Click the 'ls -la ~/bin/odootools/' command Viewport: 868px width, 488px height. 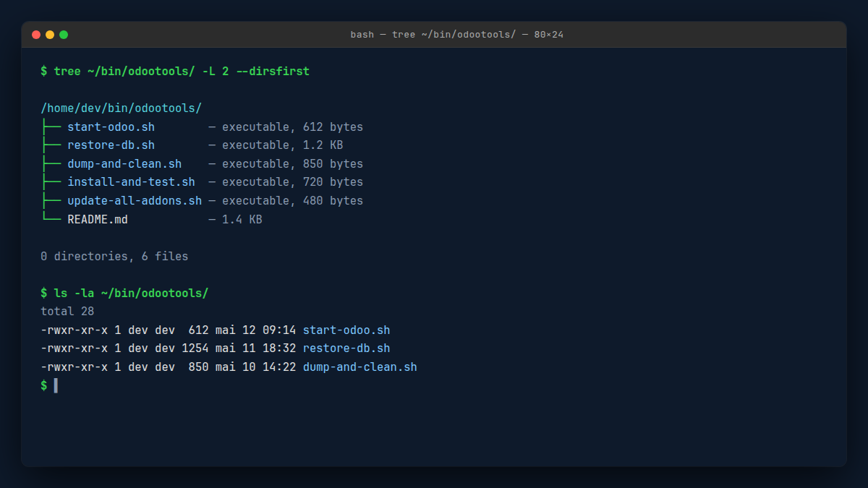tap(131, 293)
